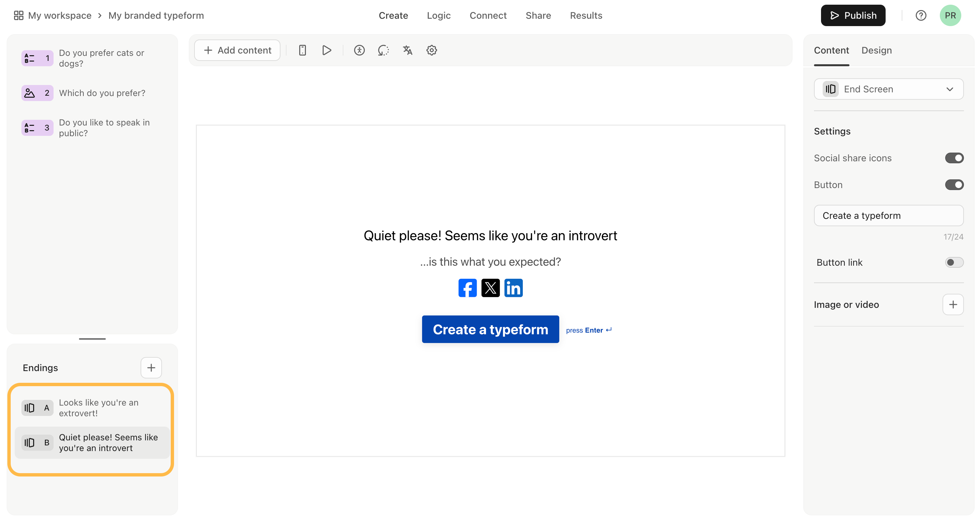The image size is (980, 522).
Task: Click the help question mark icon
Action: (921, 16)
